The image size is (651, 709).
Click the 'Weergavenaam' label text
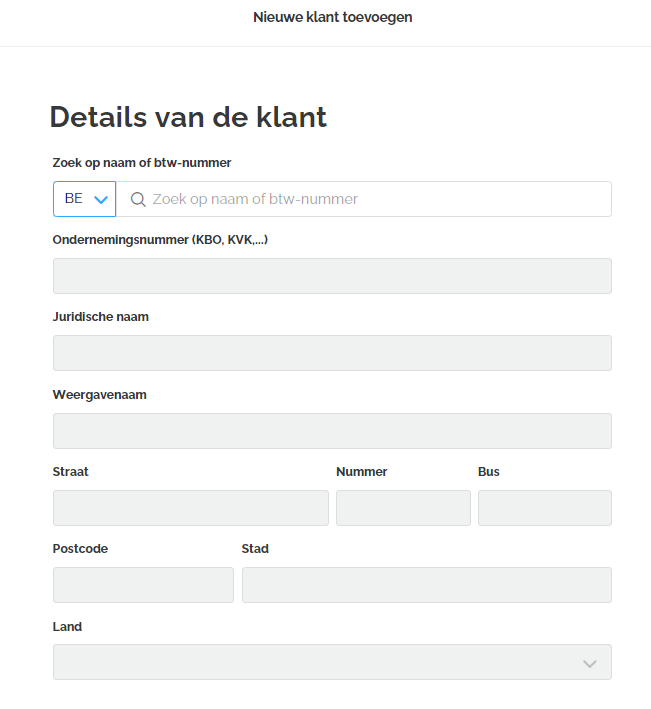point(100,394)
